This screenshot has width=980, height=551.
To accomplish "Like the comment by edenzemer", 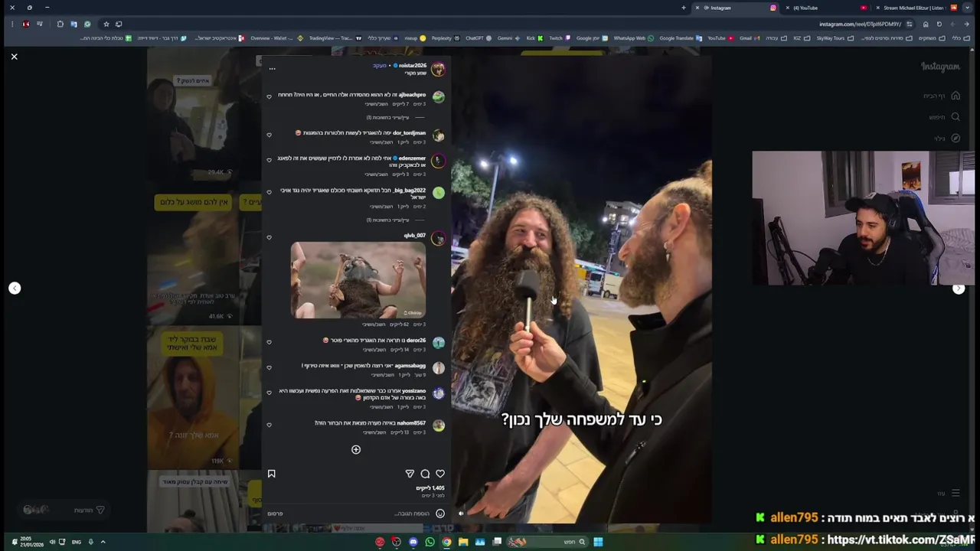I will pyautogui.click(x=269, y=160).
